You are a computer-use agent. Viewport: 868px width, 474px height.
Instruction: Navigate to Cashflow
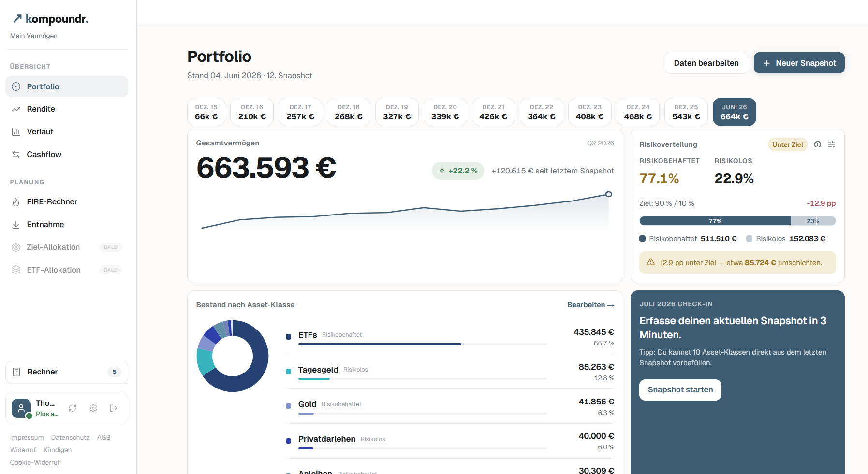pos(67,155)
